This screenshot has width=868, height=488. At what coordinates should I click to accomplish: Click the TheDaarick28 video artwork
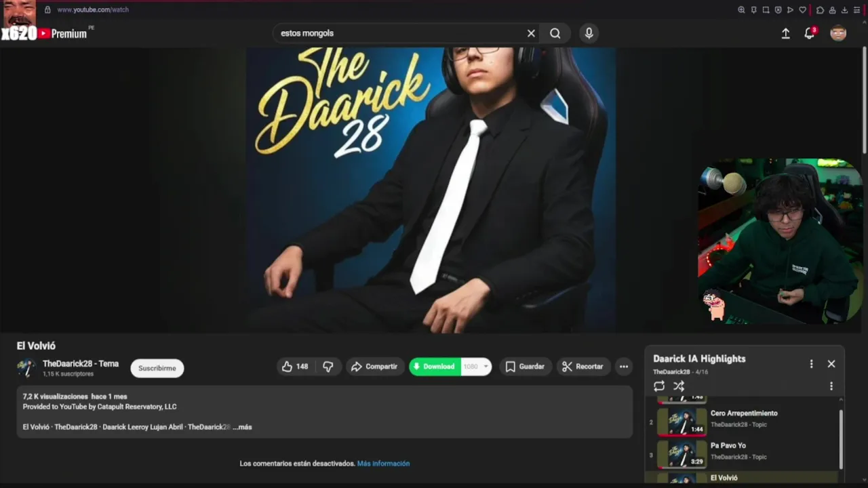(x=431, y=190)
